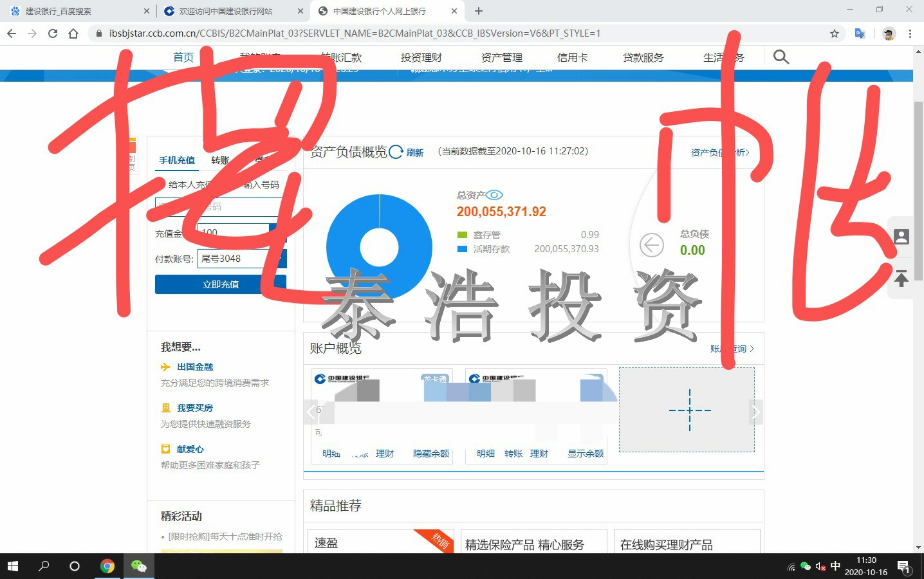Click the browser forward arrow
Image resolution: width=924 pixels, height=579 pixels.
click(32, 33)
